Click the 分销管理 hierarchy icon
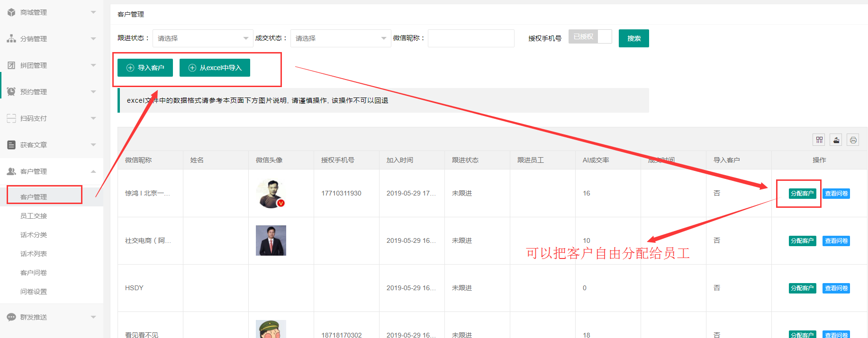The width and height of the screenshot is (868, 338). [x=11, y=39]
